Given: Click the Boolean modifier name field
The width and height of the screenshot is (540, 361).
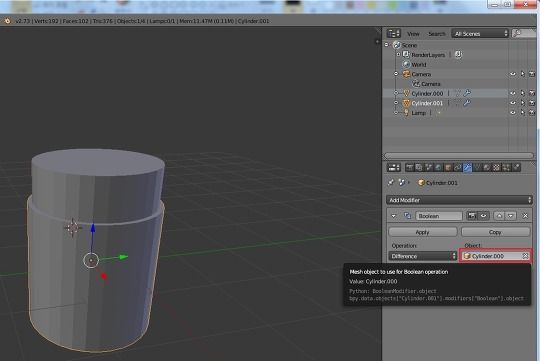Looking at the screenshot, I should (439, 216).
